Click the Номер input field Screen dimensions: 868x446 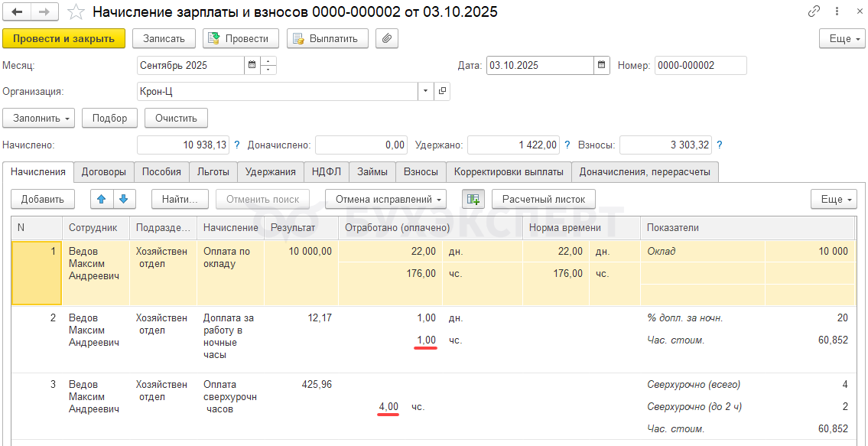tap(700, 66)
